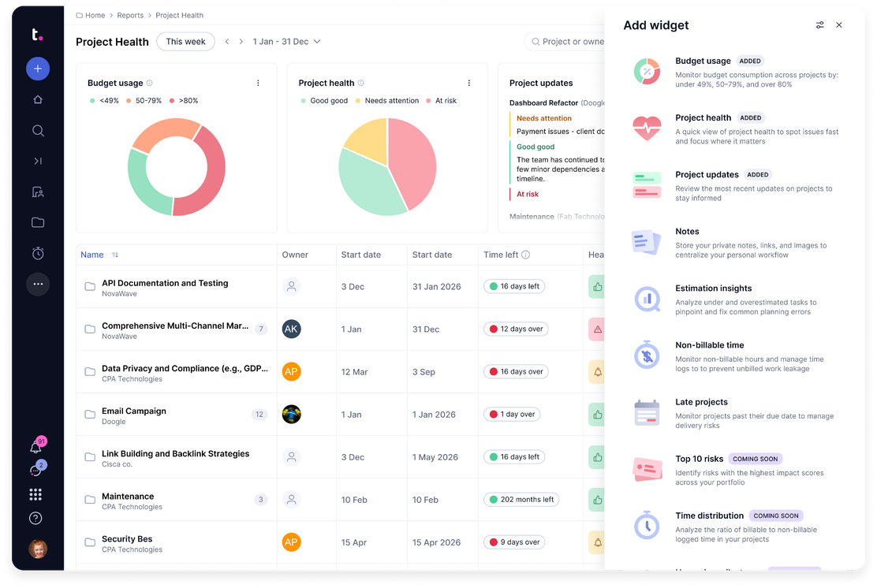Click AK owner avatar in Comprehensive Multi-Channel row
The image size is (877, 588).
pos(291,329)
